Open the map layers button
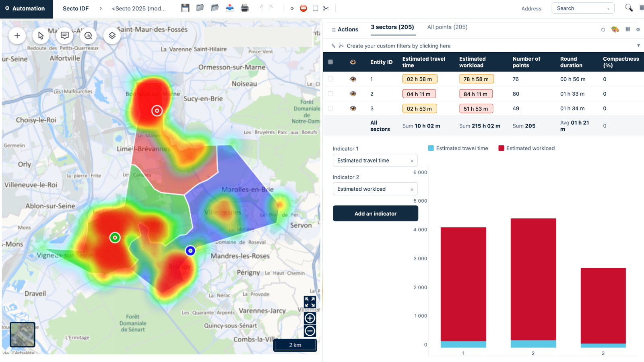The width and height of the screenshot is (644, 362). [x=112, y=35]
